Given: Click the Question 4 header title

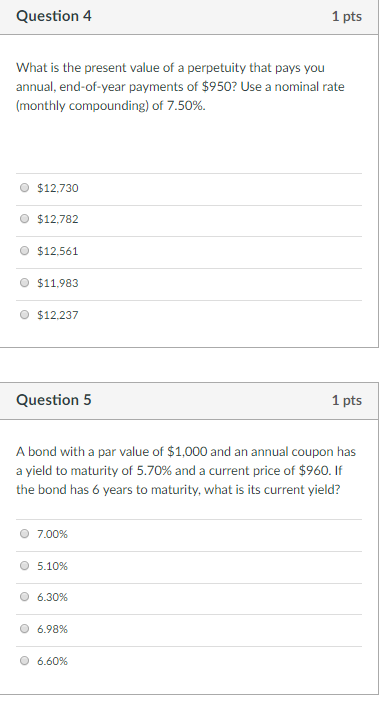Looking at the screenshot, I should coord(54,16).
